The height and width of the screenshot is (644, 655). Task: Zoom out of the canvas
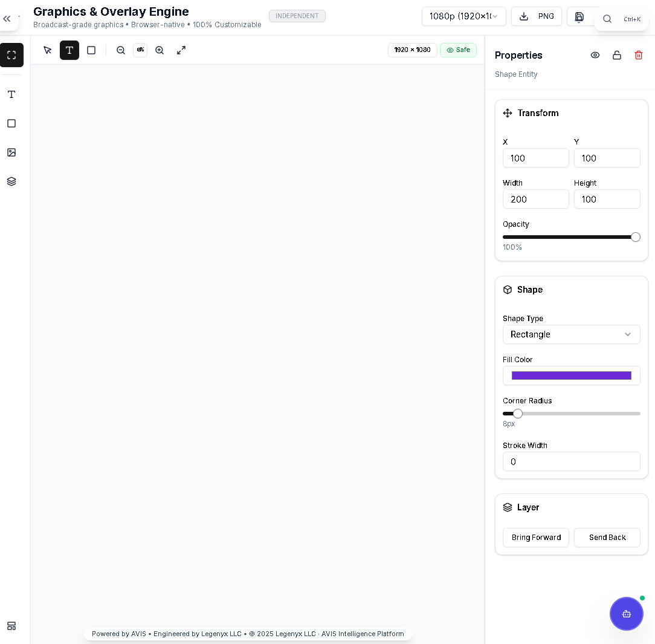pyautogui.click(x=121, y=50)
